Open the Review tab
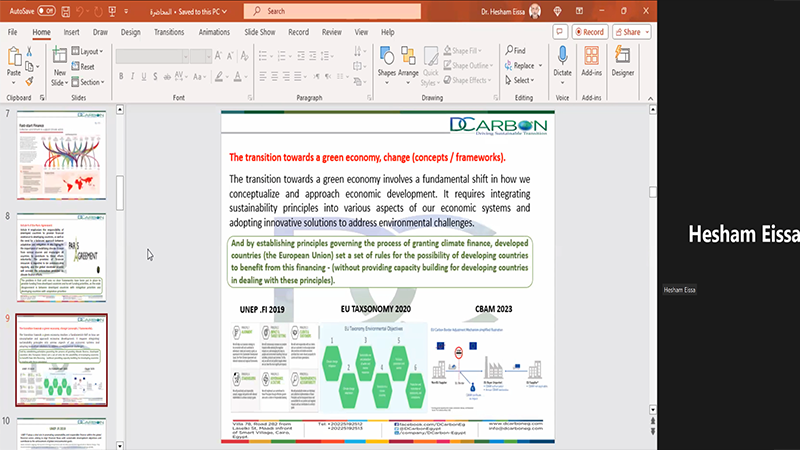This screenshot has height=450, width=800. tap(332, 32)
